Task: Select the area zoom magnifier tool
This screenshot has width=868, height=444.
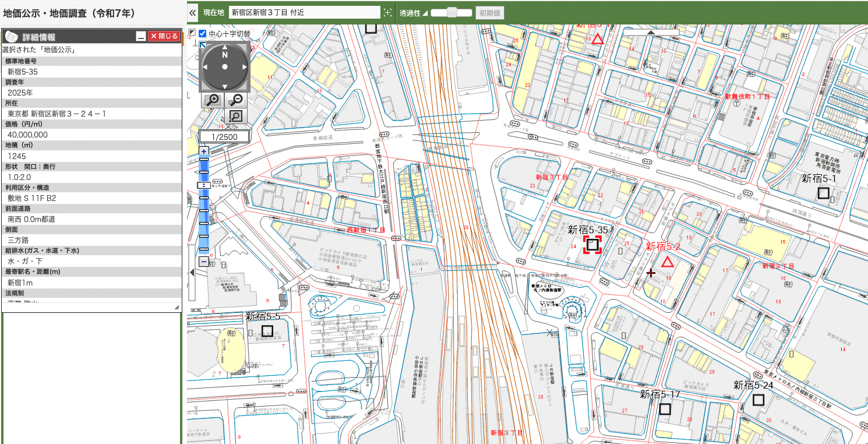Action: click(236, 117)
